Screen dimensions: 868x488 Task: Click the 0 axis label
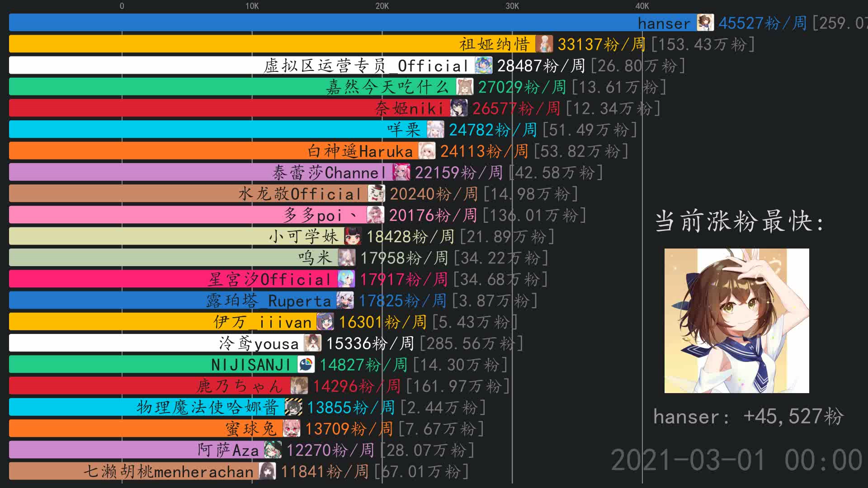(122, 6)
